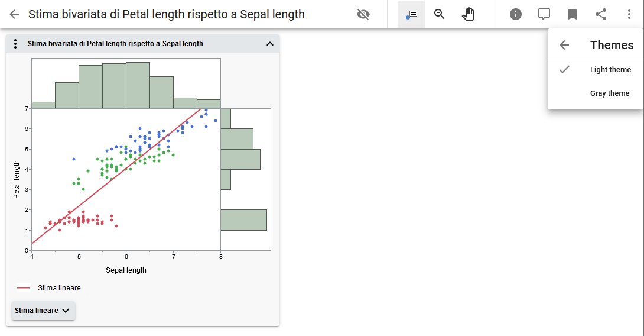Select the data tooltip selection tool
Image resolution: width=644 pixels, height=336 pixels.
(x=411, y=14)
